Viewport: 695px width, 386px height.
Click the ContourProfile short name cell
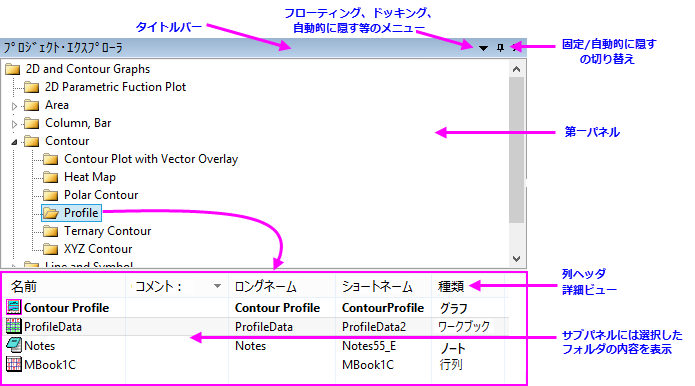(383, 308)
